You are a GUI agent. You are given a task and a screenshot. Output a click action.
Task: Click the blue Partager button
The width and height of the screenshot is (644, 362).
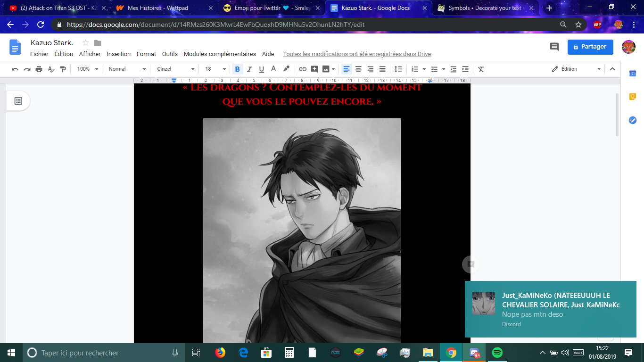(x=590, y=47)
